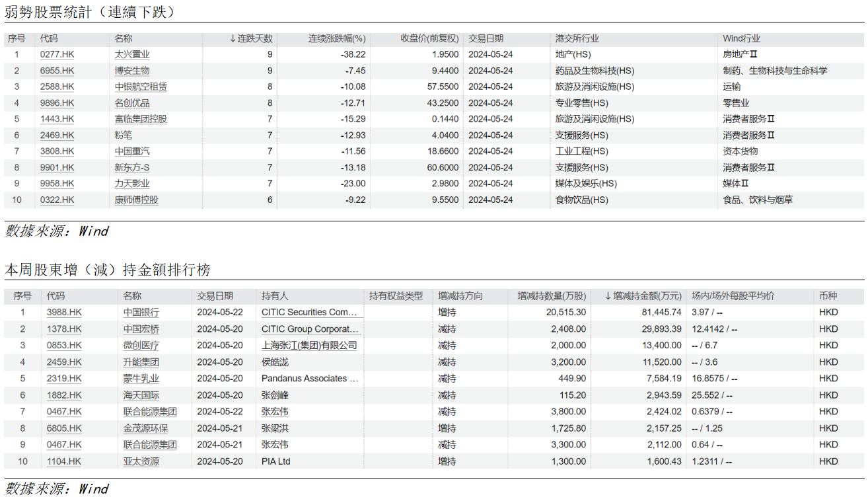Open holder CITIC Securities Com… link

click(309, 313)
